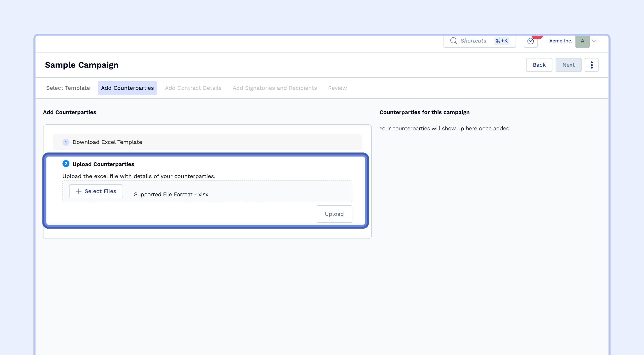Jump to the Review tab
Viewport: 644px width, 355px height.
(337, 88)
